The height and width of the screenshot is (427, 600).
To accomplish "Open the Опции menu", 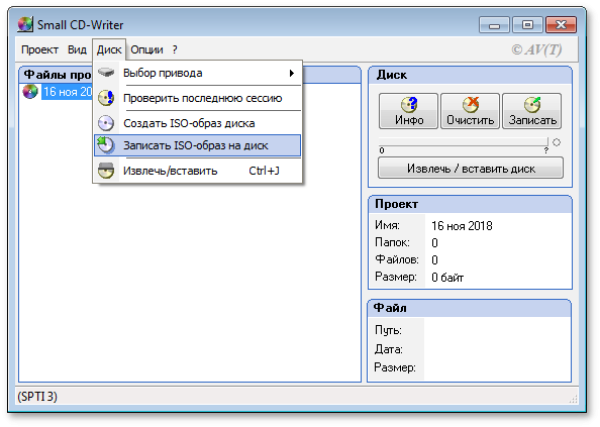I will 147,50.
